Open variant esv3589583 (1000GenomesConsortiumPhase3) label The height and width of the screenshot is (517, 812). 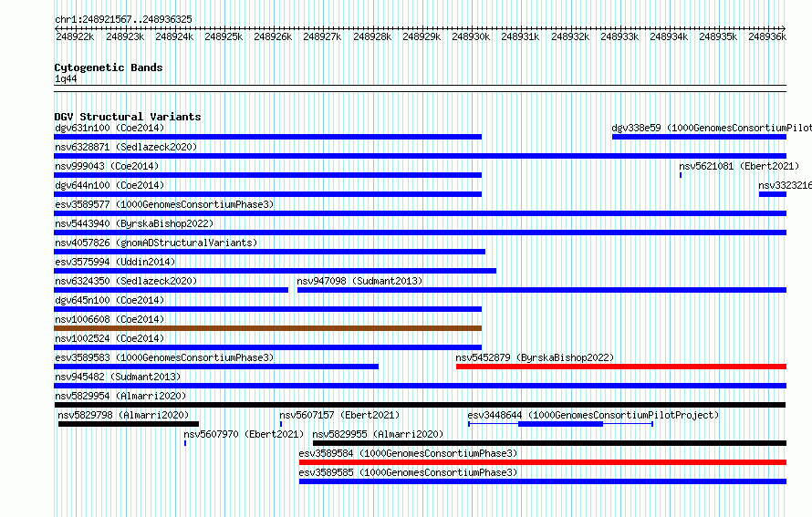point(164,357)
